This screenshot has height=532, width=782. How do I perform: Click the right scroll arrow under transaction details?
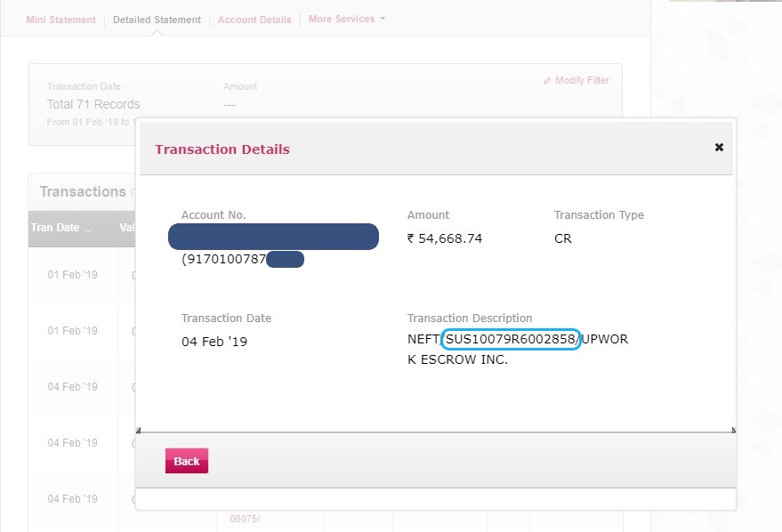click(733, 431)
